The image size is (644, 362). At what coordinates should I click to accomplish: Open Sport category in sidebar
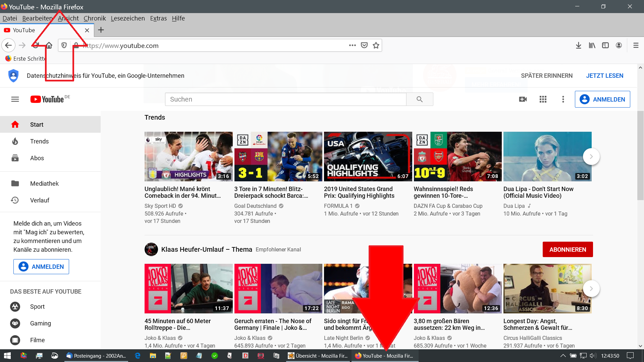coord(50,307)
